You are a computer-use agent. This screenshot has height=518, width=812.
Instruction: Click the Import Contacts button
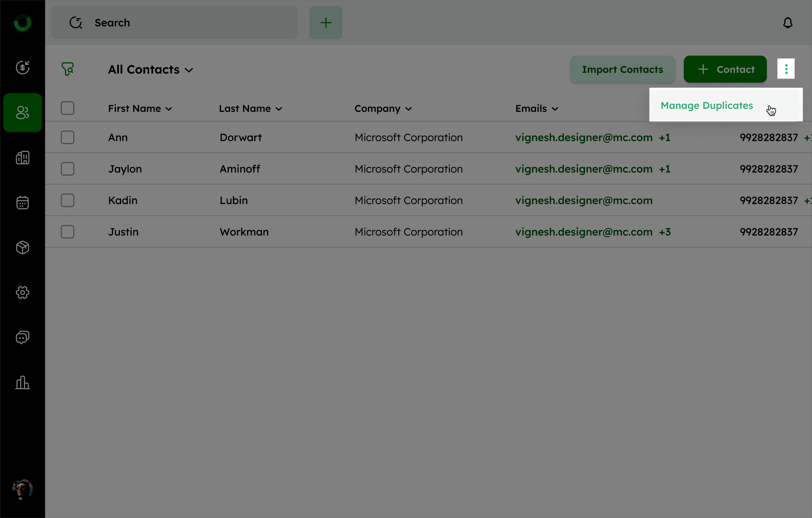tap(623, 69)
